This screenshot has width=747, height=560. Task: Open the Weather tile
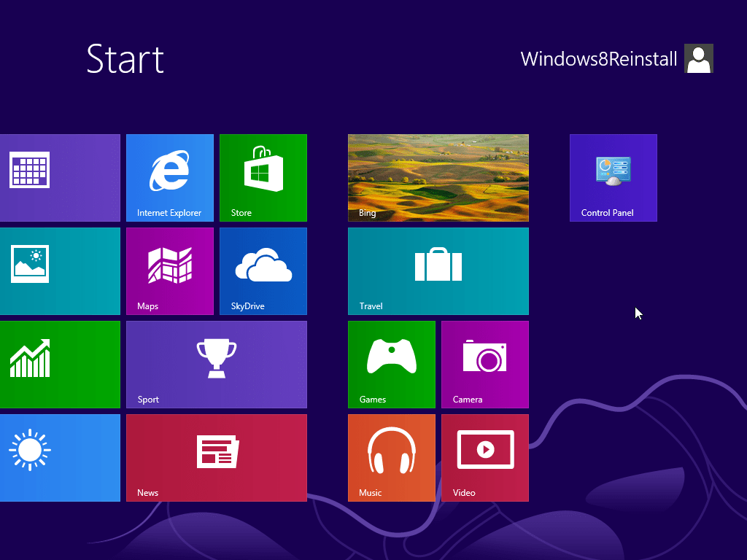click(61, 457)
